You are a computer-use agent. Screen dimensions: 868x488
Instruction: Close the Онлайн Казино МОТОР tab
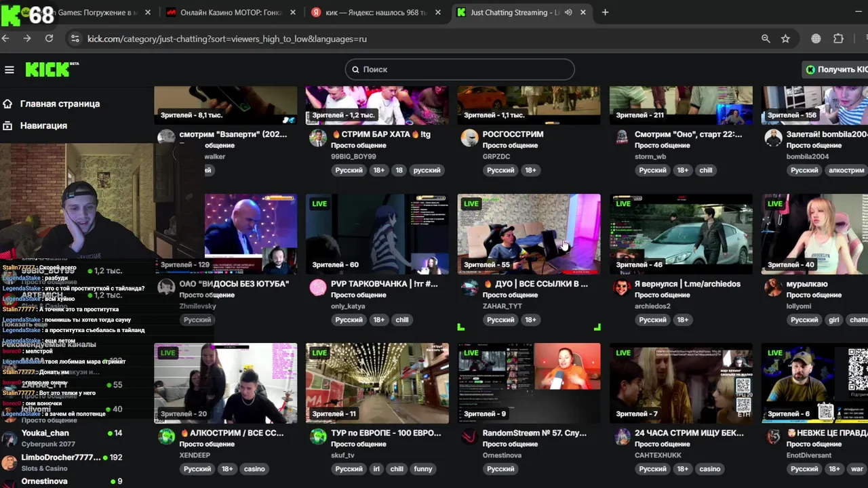(293, 12)
